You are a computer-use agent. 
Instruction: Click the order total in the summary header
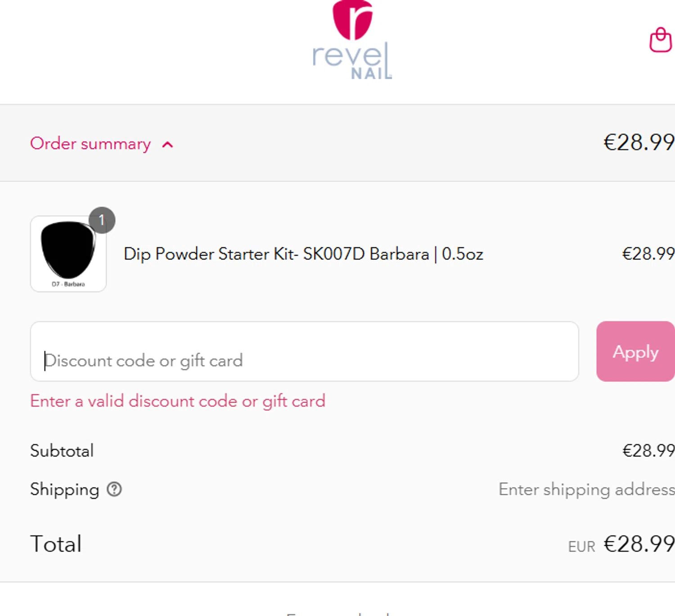(x=638, y=143)
